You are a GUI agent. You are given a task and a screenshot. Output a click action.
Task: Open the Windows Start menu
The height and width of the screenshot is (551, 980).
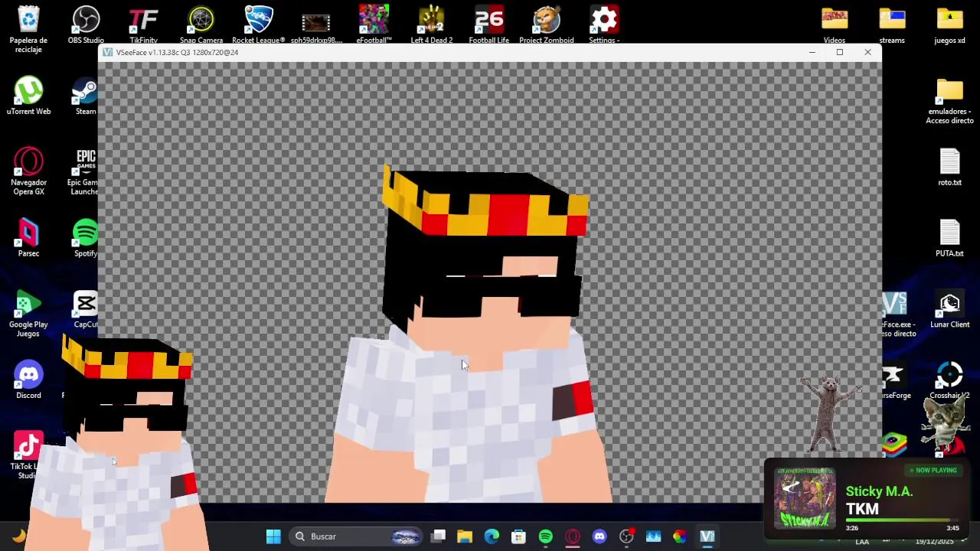(x=273, y=536)
